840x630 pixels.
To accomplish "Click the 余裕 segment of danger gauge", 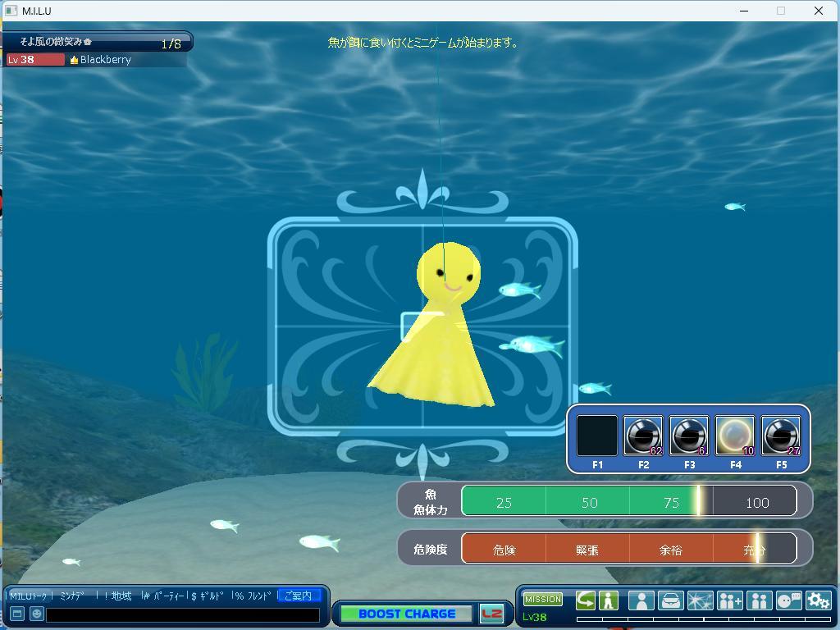I will 671,550.
